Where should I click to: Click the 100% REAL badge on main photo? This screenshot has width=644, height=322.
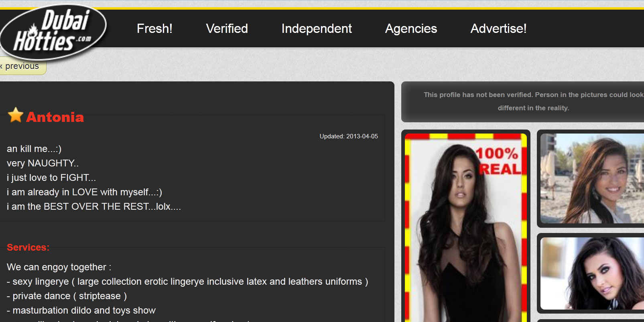pyautogui.click(x=498, y=161)
